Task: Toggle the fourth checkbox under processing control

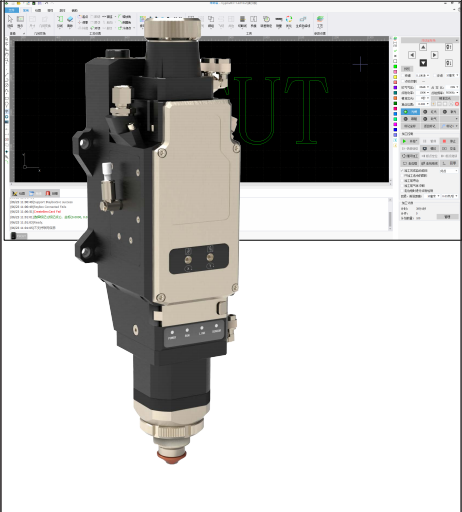Action: coord(403,186)
